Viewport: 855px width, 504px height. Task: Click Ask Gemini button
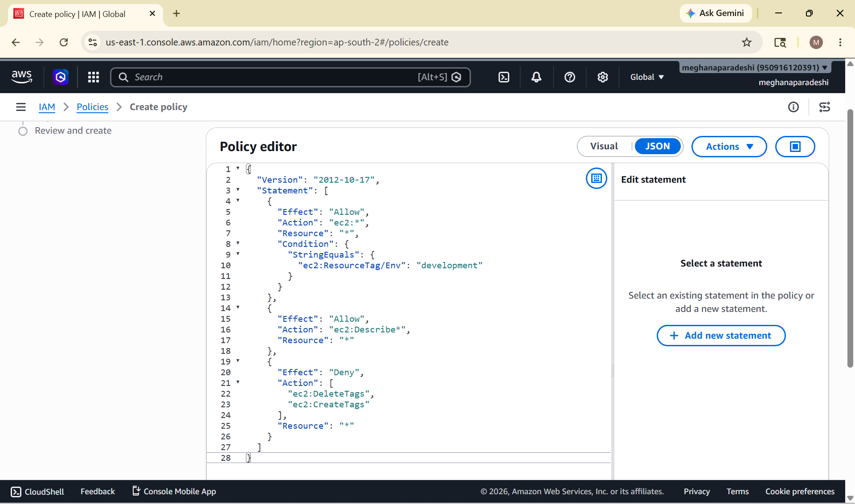(x=716, y=13)
